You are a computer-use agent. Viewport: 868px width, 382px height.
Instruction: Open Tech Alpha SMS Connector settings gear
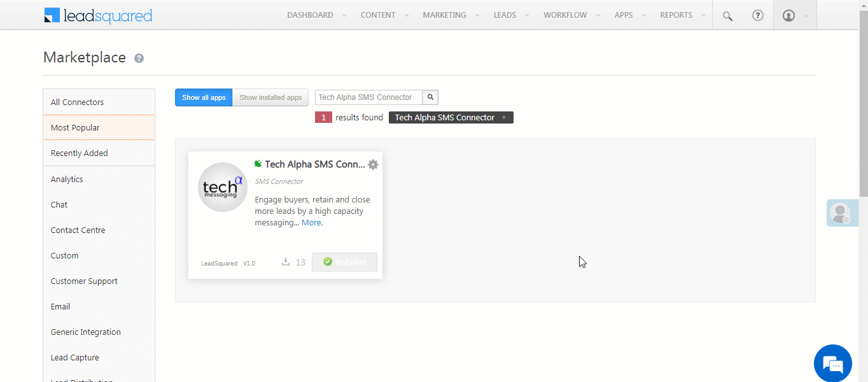point(374,164)
